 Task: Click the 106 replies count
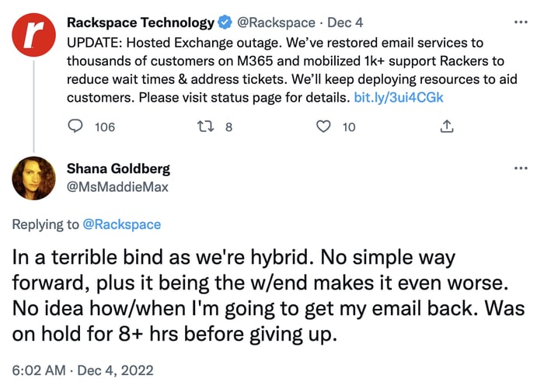tap(105, 127)
